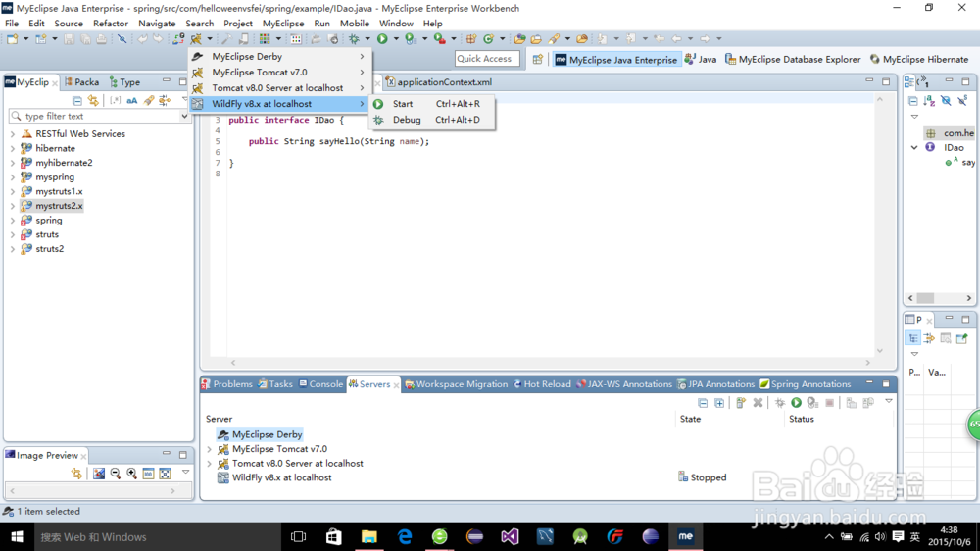Click the new server icon in Servers toolbar
This screenshot has width=980, height=551.
pos(741,403)
